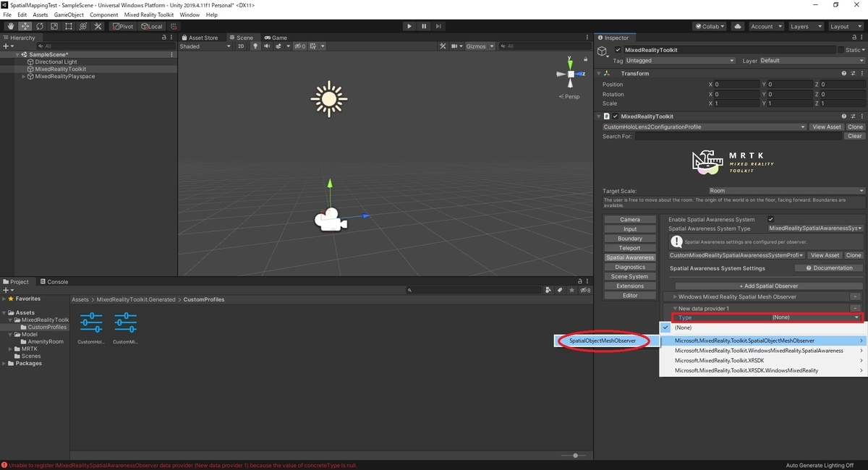Image resolution: width=868 pixels, height=470 pixels.
Task: Select the Rotate tool in toolbar
Action: pos(39,26)
